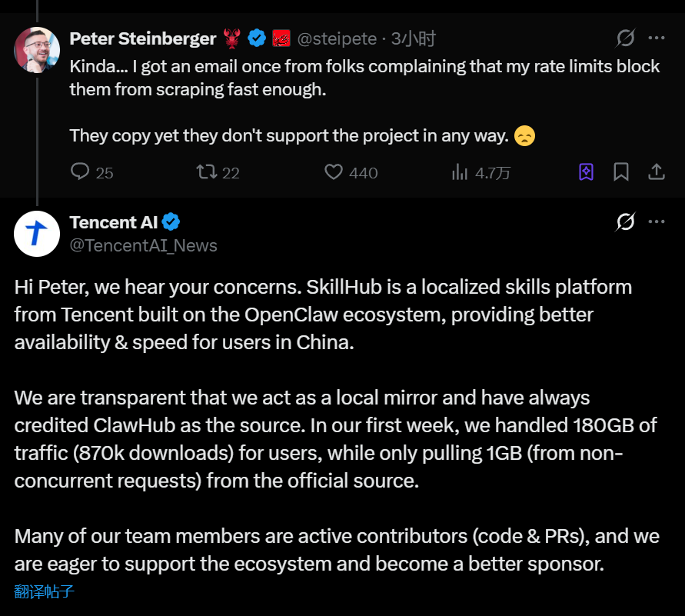Like Peter Steinberger's tweet
Screen dimensions: 685x616
(334, 171)
